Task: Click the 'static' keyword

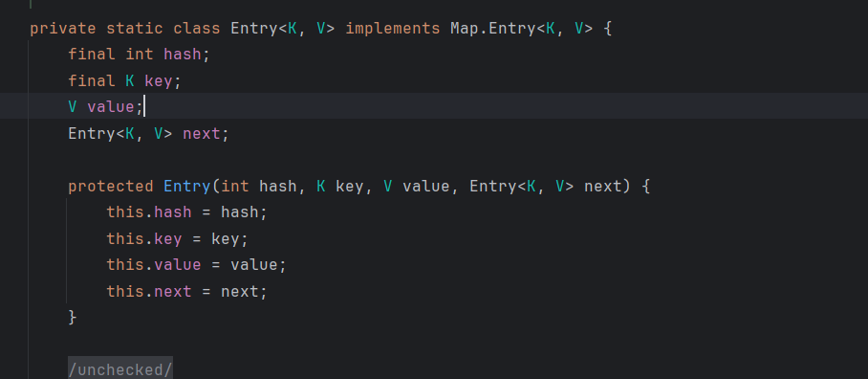Action: (x=135, y=29)
